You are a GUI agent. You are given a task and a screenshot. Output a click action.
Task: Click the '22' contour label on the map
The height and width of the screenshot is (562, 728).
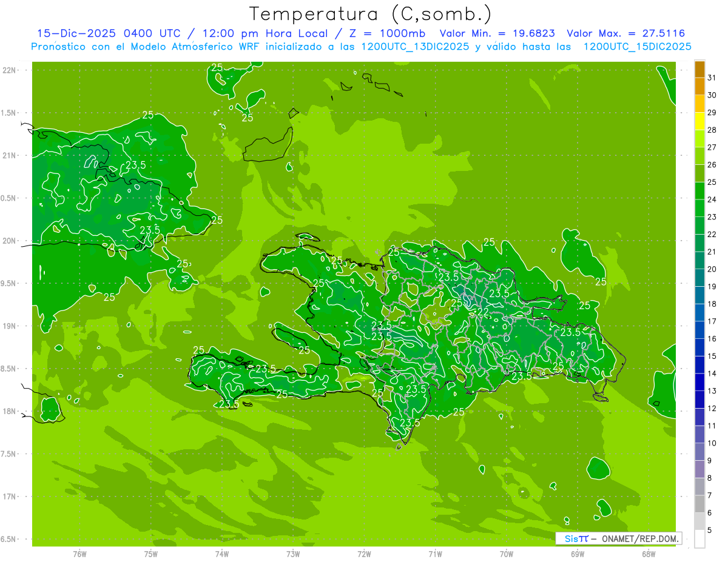point(484,312)
